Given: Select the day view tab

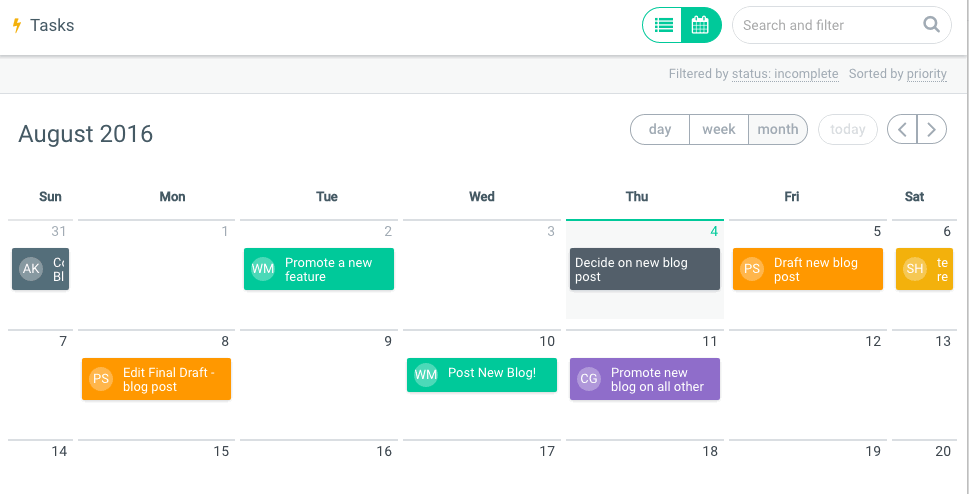Looking at the screenshot, I should coord(660,129).
